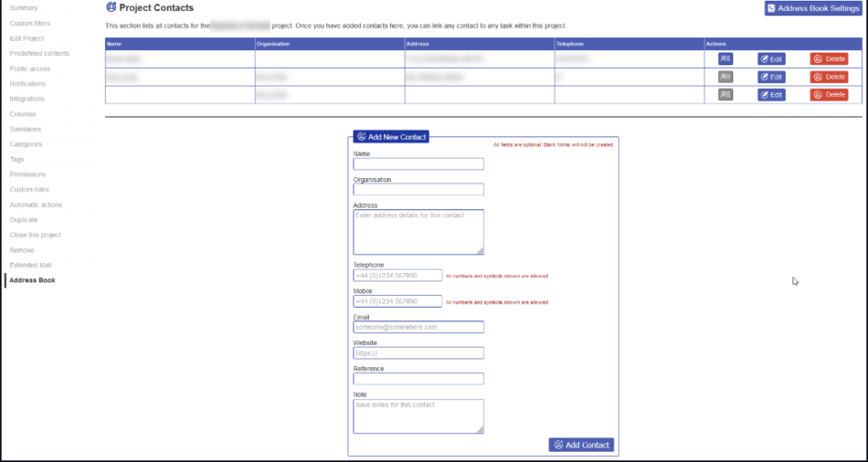Open Custom roles in the sidebar

click(x=30, y=189)
